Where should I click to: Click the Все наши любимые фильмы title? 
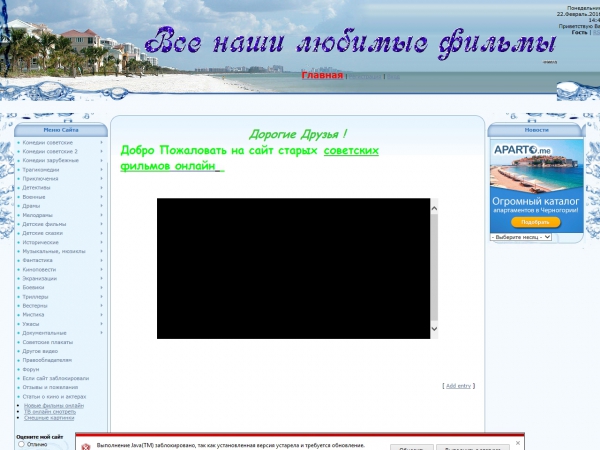(x=350, y=43)
